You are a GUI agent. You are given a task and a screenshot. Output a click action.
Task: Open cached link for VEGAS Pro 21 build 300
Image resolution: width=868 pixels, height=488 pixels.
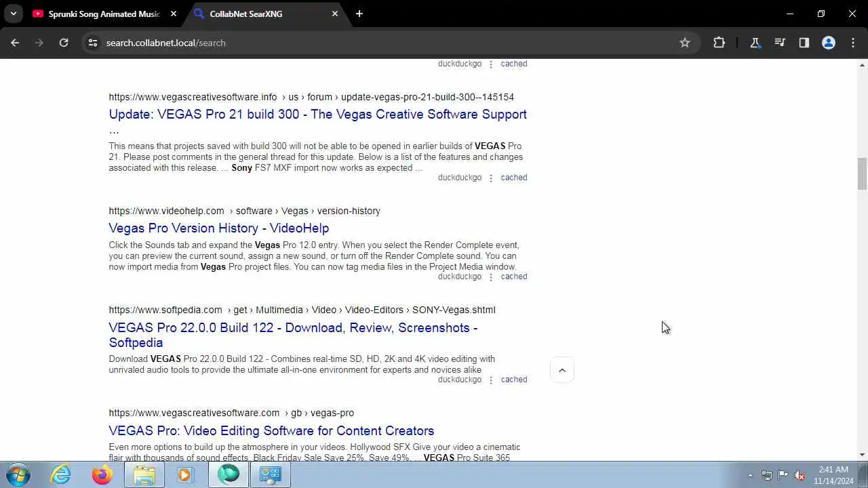click(x=514, y=178)
